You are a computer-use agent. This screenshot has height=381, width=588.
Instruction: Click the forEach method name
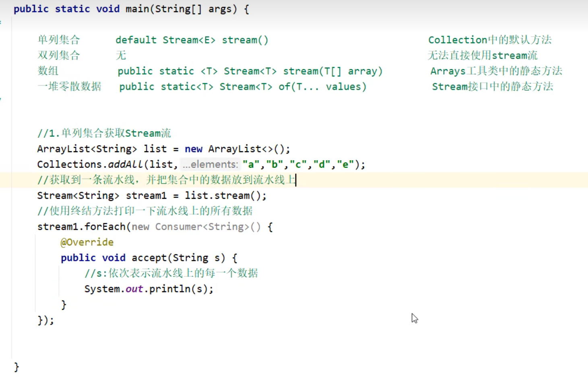105,227
